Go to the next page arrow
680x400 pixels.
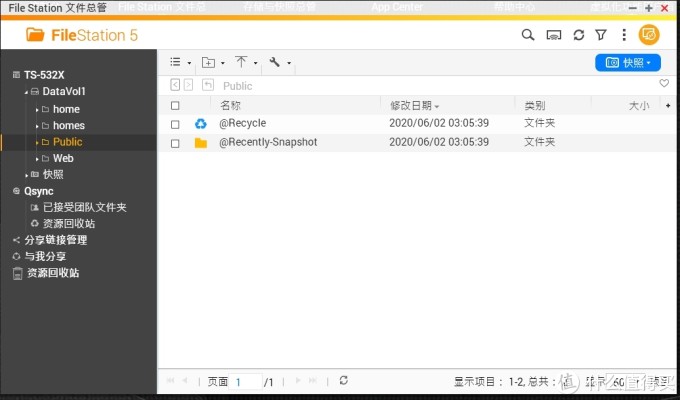[x=298, y=381]
